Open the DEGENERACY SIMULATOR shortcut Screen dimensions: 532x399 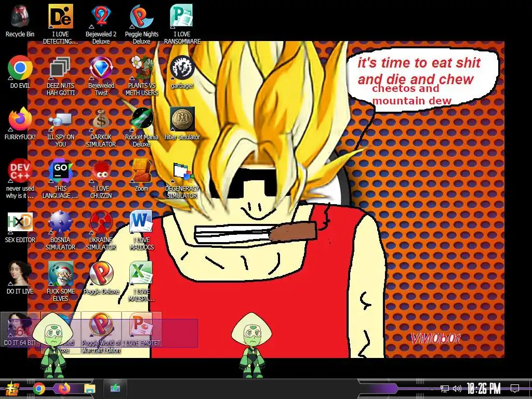coord(182,180)
